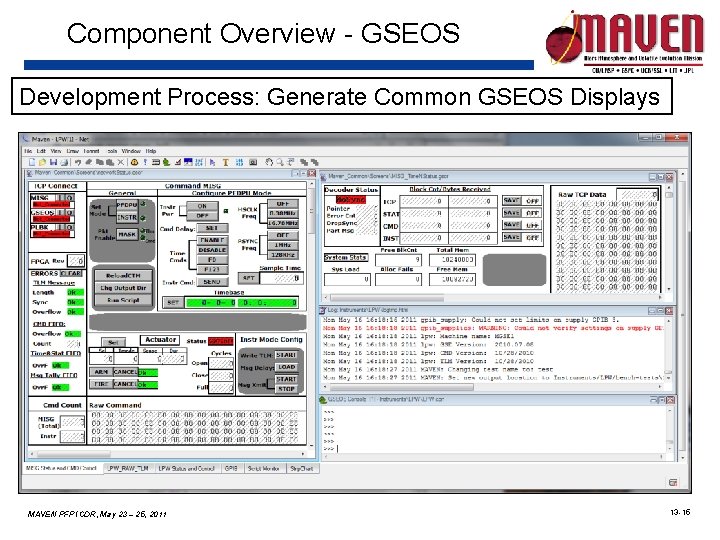Click the Cmd Delay SET button
The image size is (720, 540).
coord(212,228)
